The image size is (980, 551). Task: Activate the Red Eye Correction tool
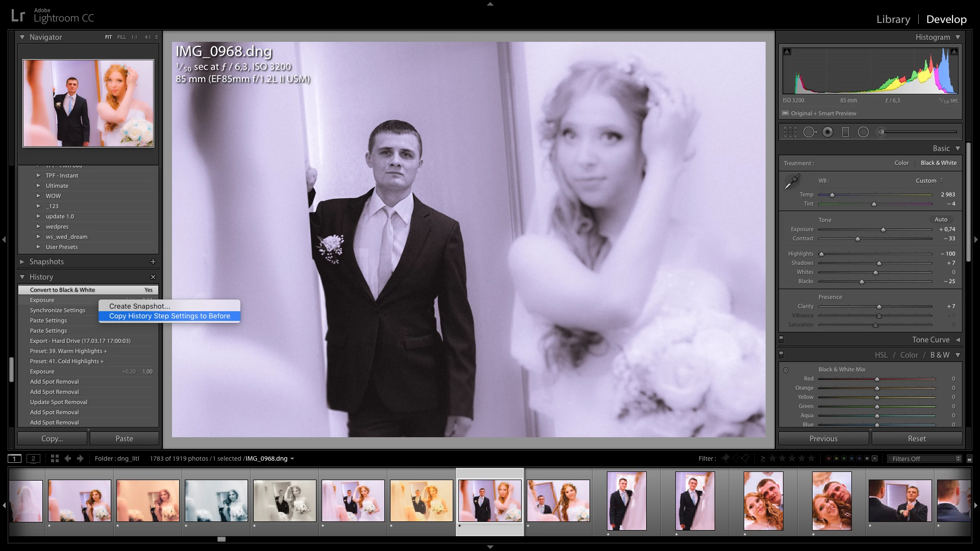[x=828, y=132]
